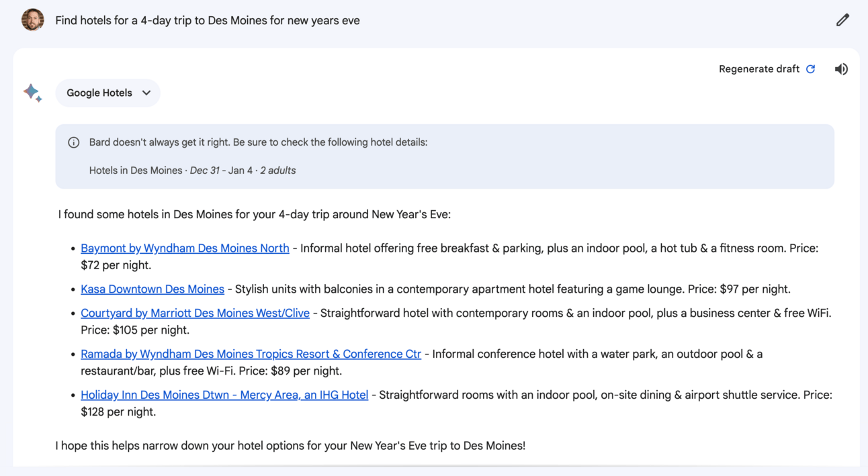Click the Bard sparkle logo icon
The height and width of the screenshot is (476, 868).
(x=33, y=93)
